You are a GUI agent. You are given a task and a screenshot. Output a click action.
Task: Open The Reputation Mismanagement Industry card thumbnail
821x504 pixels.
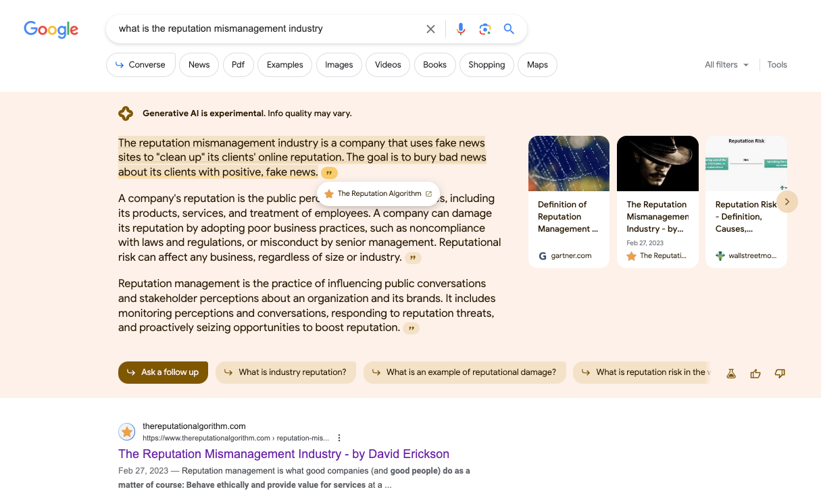(x=657, y=163)
